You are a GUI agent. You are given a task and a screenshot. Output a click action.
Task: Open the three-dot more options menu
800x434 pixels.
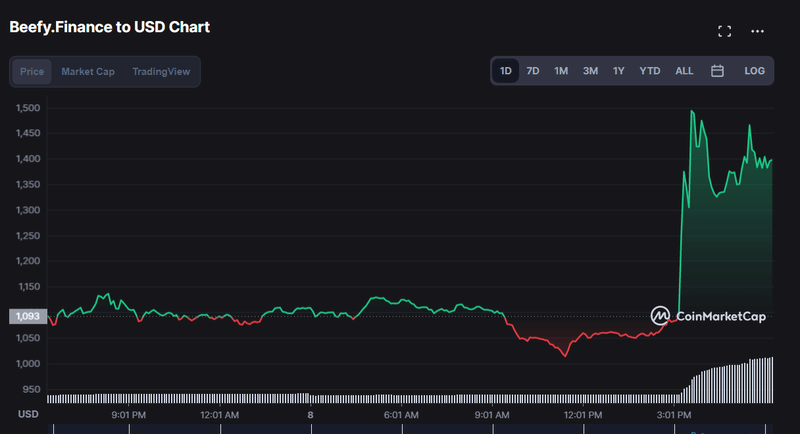(x=758, y=31)
